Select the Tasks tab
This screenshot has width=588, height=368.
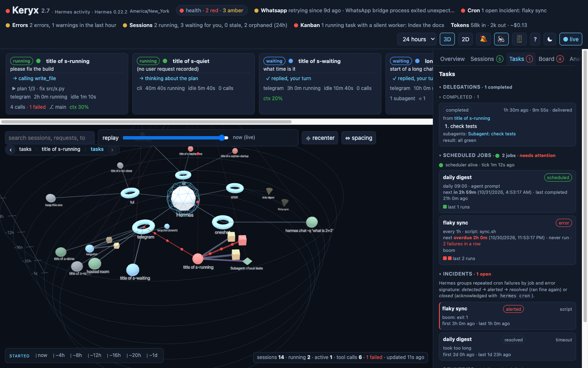coord(521,59)
